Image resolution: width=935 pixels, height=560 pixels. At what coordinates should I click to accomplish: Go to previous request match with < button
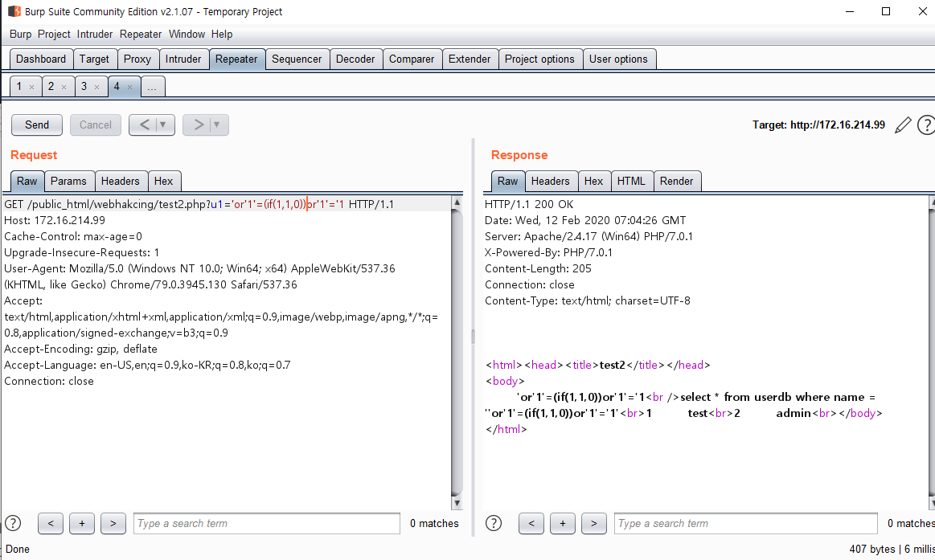pos(51,523)
